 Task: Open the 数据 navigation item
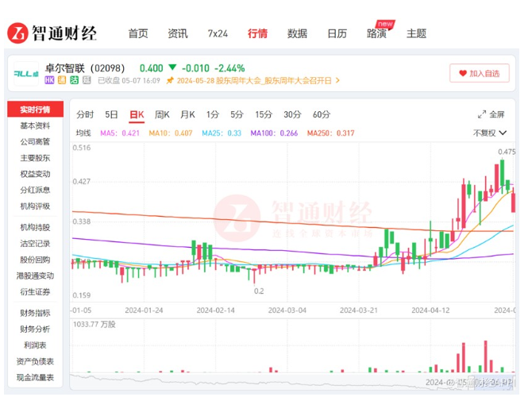pyautogui.click(x=297, y=33)
